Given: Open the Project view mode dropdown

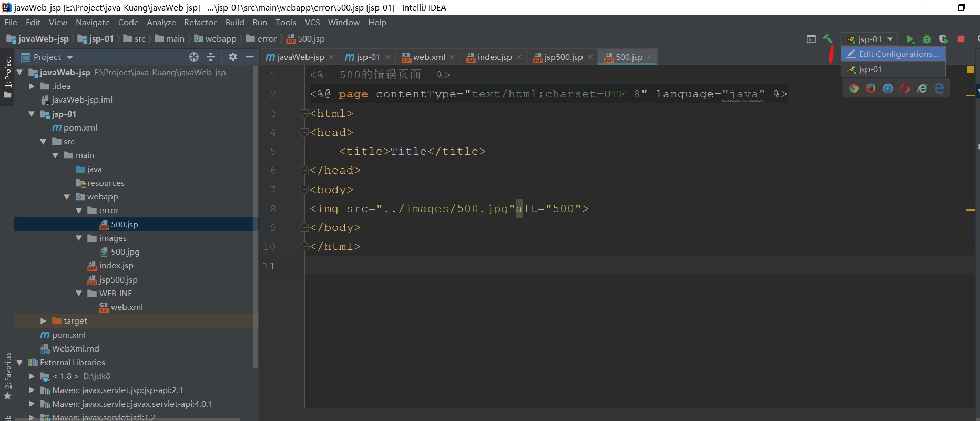Looking at the screenshot, I should point(70,57).
